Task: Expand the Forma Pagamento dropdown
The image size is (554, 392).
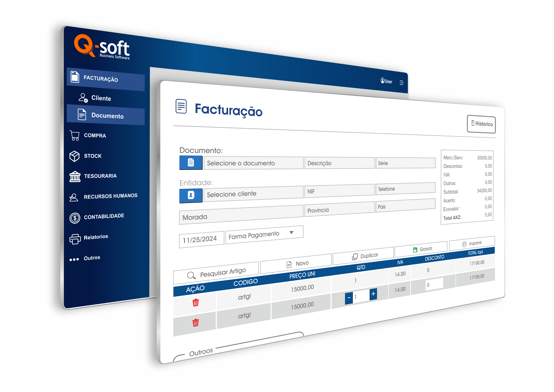Action: (x=264, y=235)
